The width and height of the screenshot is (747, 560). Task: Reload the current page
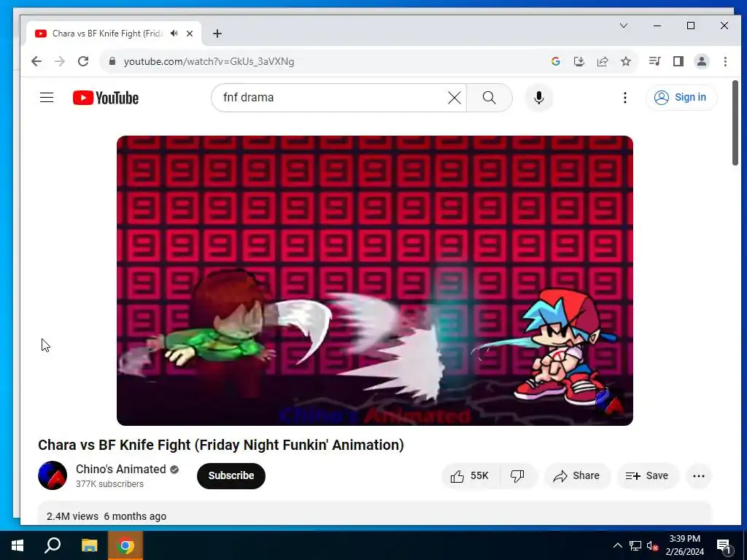point(83,61)
